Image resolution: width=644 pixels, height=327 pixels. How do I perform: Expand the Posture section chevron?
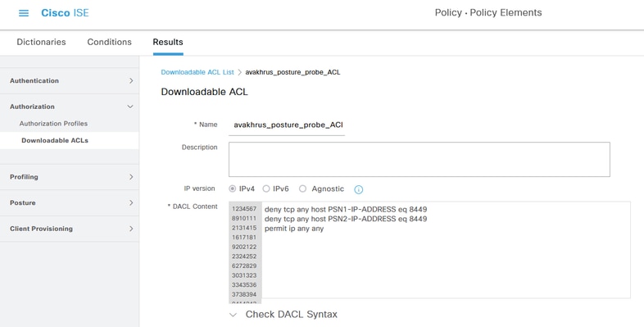pos(131,203)
